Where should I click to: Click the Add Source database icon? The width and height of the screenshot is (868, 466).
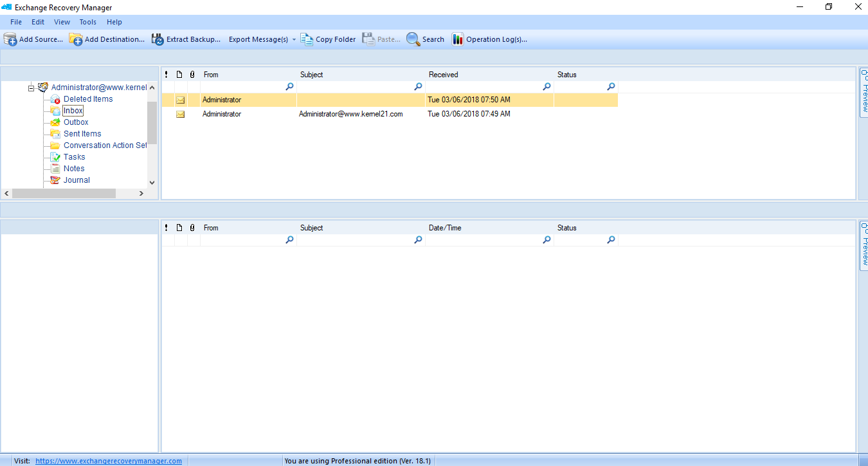(10, 39)
